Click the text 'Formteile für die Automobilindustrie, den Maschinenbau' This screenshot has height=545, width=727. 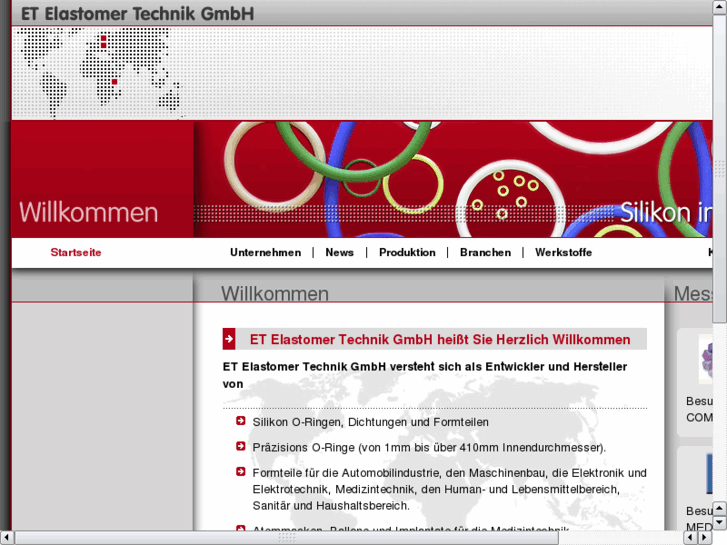coord(399,473)
